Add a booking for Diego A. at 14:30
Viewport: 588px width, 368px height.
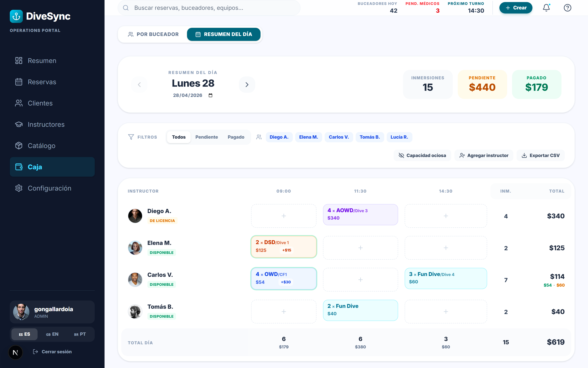446,216
